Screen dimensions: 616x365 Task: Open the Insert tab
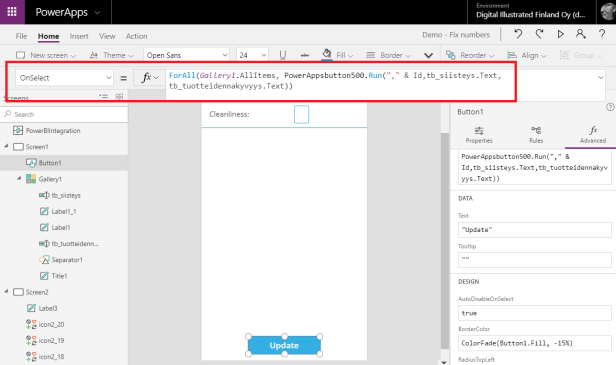[x=79, y=36]
